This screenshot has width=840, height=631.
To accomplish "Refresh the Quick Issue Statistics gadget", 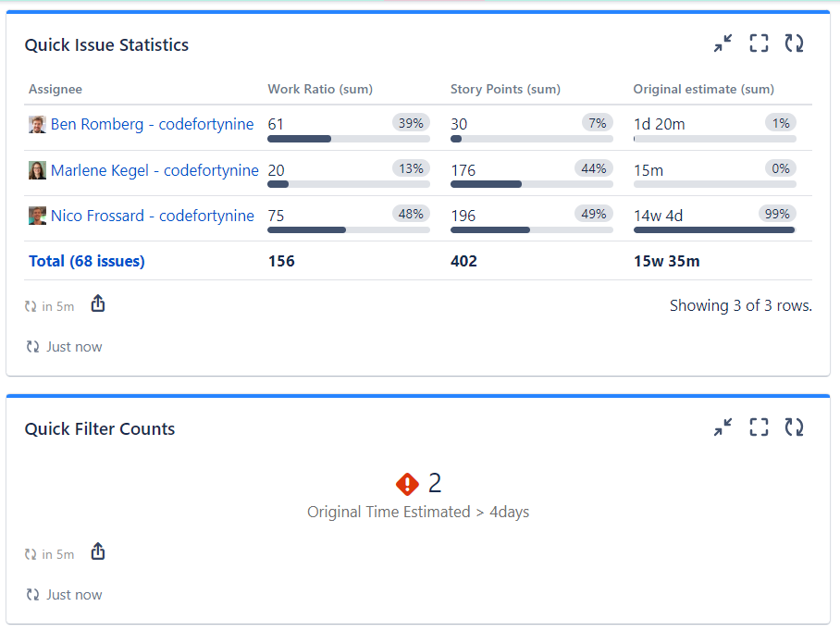I will (x=794, y=43).
